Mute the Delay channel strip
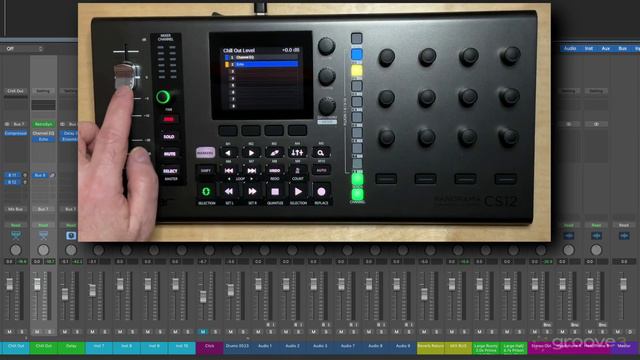Viewport: 640px width, 360px height. coord(65,332)
